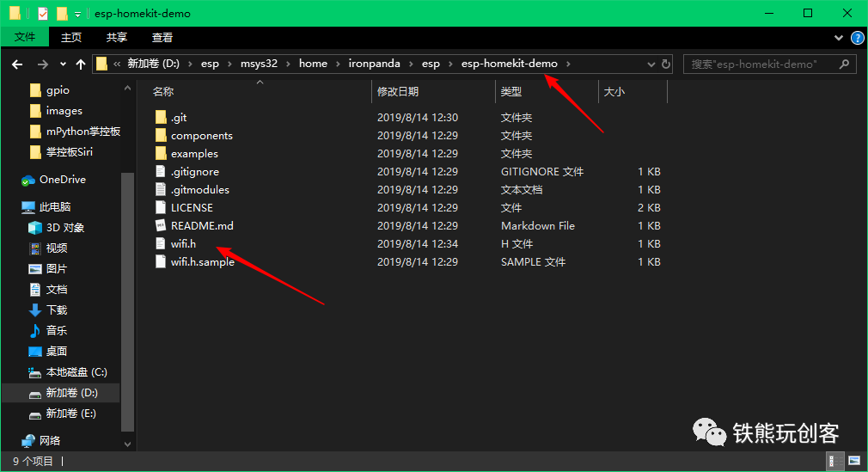Sort files by 名称 name column
The height and width of the screenshot is (472, 868).
pos(260,91)
